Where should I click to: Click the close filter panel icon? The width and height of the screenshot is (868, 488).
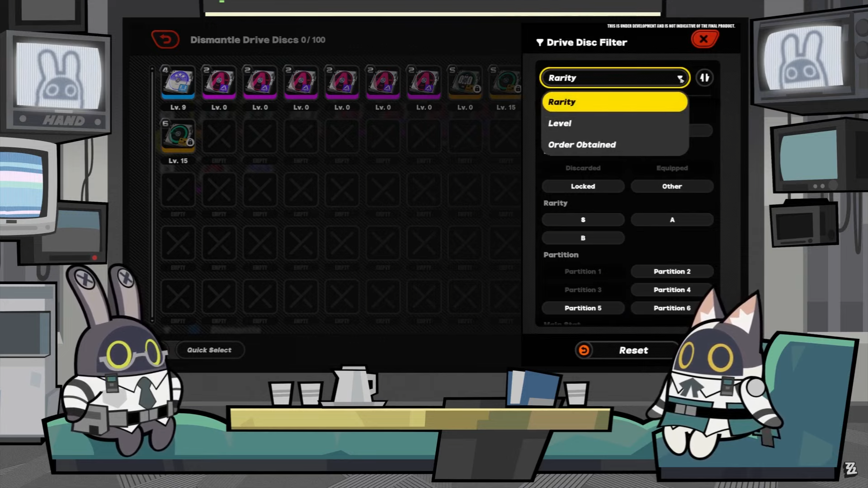pos(703,39)
